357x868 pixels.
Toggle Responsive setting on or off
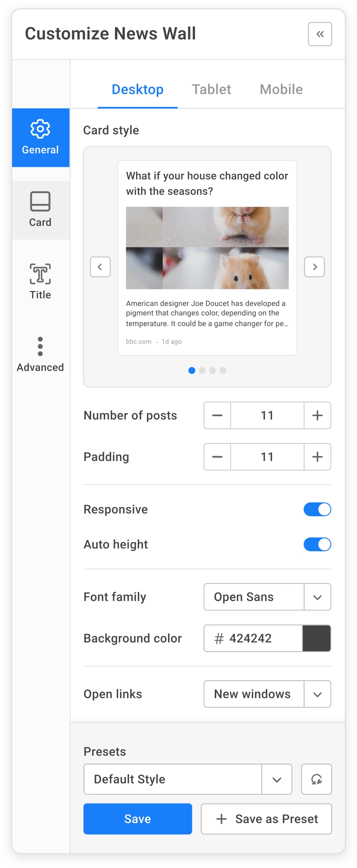point(317,509)
